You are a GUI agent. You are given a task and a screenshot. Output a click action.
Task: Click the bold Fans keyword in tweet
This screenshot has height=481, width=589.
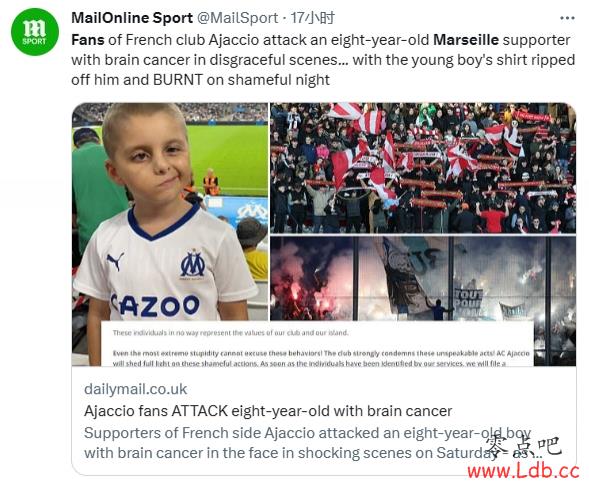point(88,40)
